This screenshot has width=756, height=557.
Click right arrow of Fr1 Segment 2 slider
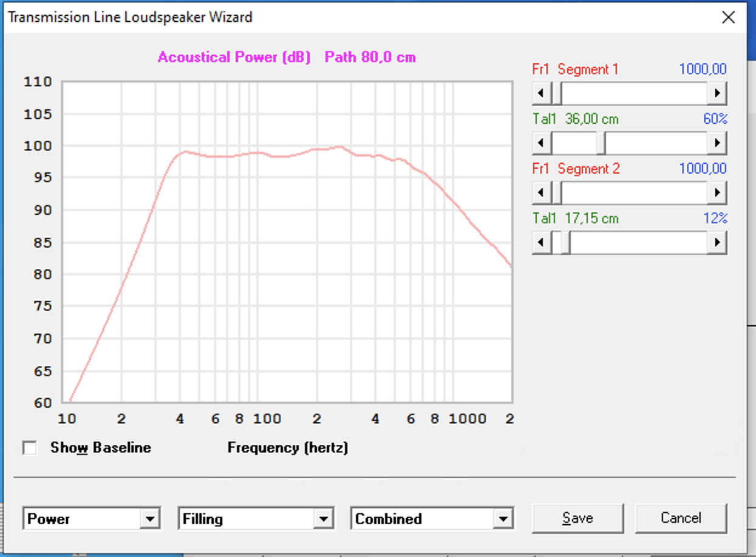point(717,194)
